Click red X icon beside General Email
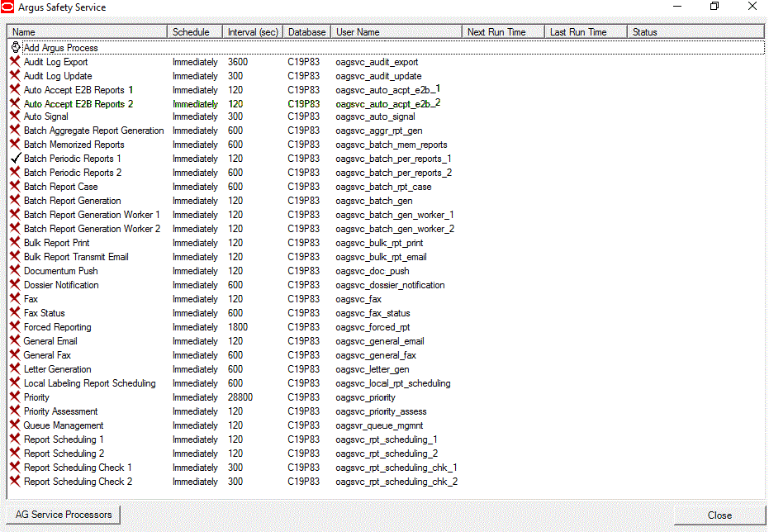The height and width of the screenshot is (532, 769). coord(15,341)
